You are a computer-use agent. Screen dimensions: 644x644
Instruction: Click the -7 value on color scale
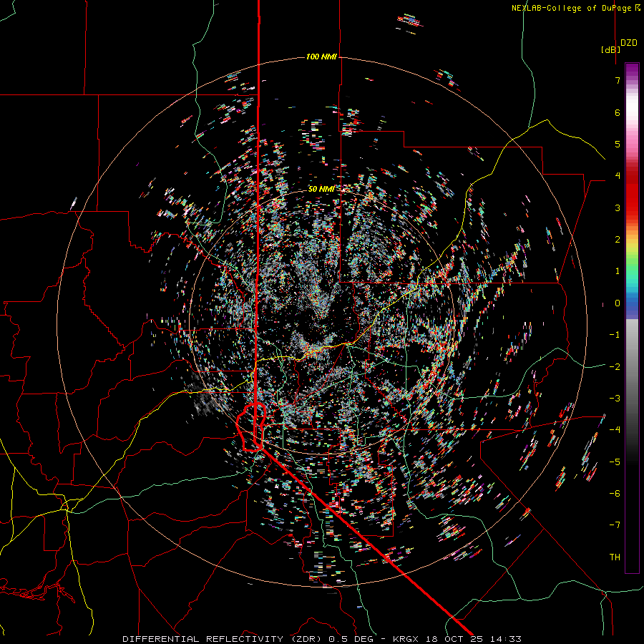[x=615, y=525]
